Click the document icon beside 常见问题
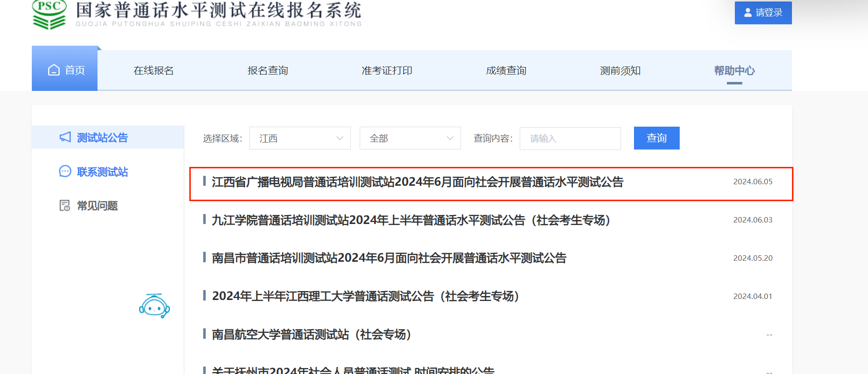The image size is (868, 374). (x=65, y=206)
